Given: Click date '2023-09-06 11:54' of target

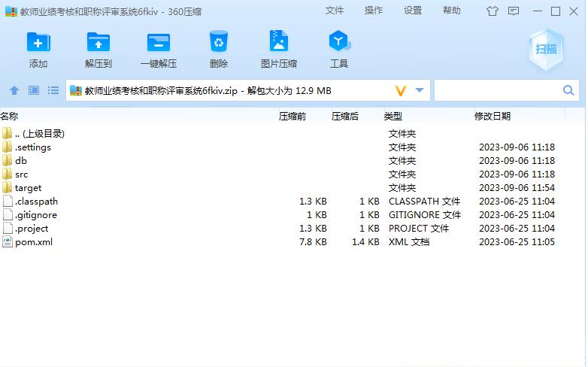Looking at the screenshot, I should point(517,187).
